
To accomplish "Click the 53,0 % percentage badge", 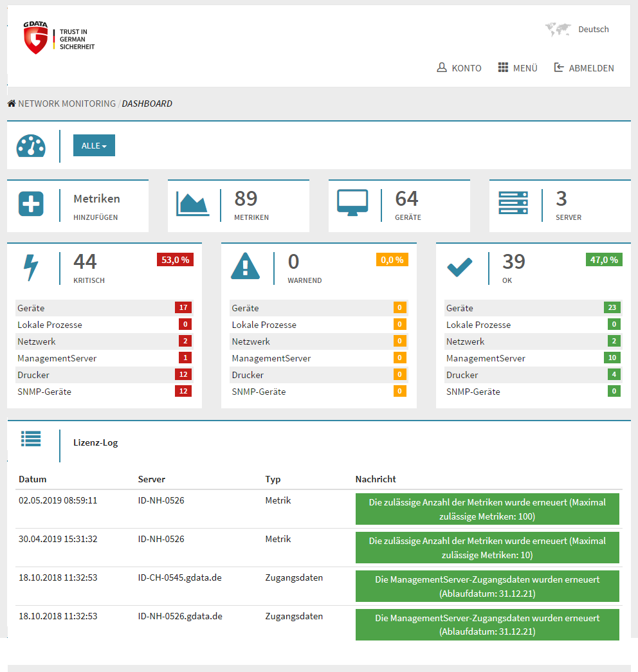I will 175,260.
